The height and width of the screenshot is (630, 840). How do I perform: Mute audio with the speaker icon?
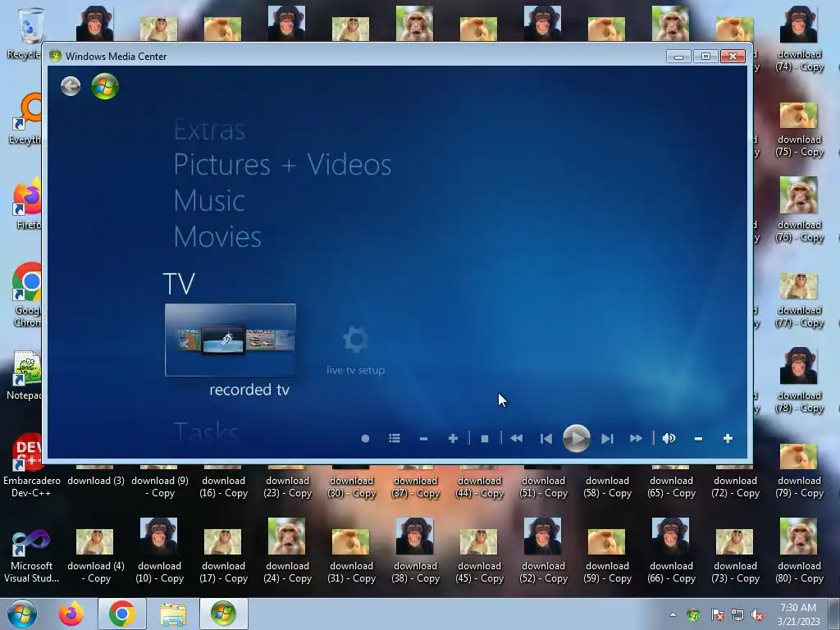tap(669, 439)
